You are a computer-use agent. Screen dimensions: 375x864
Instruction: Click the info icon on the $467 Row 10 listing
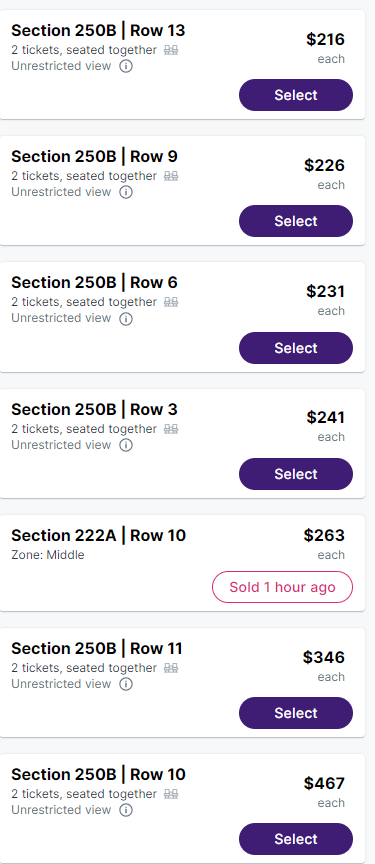[126, 810]
